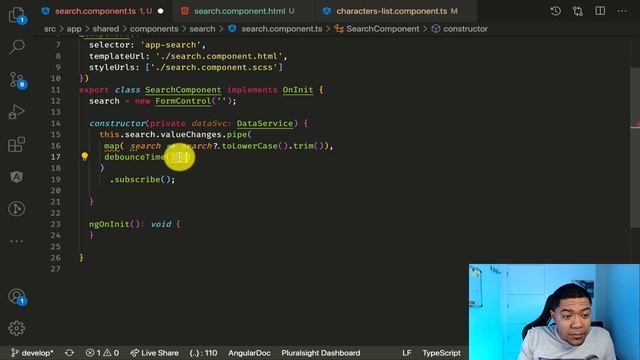Click the styleUrls value on line 9
The image size is (640, 360).
(x=214, y=67)
